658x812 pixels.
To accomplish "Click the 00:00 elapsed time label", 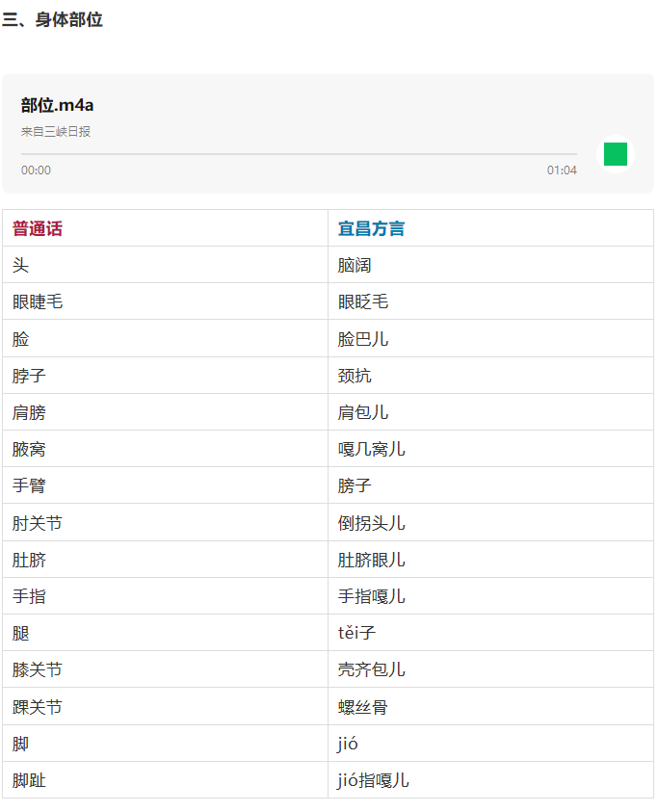I will point(36,170).
